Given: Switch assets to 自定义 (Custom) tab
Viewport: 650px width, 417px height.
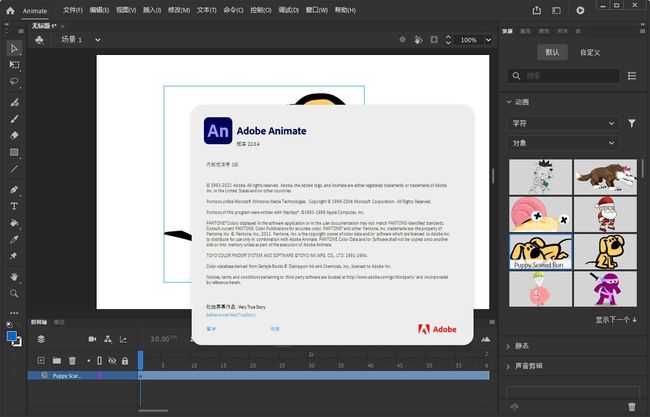Looking at the screenshot, I should pos(590,52).
